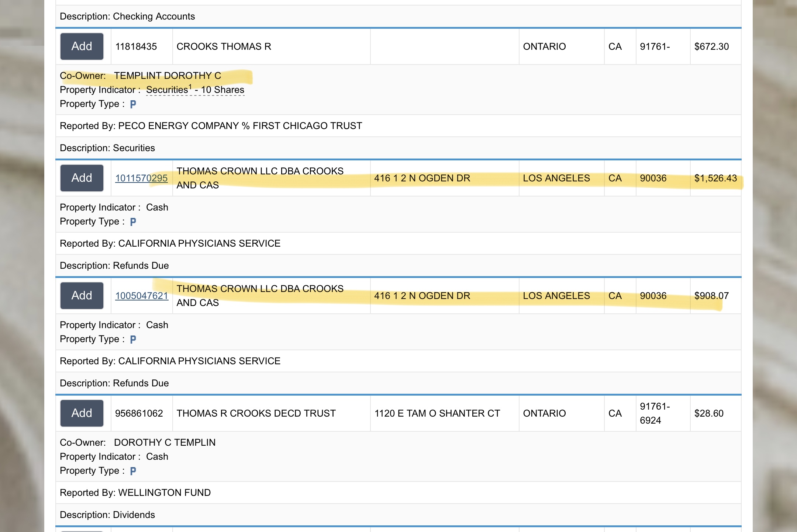Screen dimensions: 797x532
Task: Click amount $908.07
Action: point(712,296)
